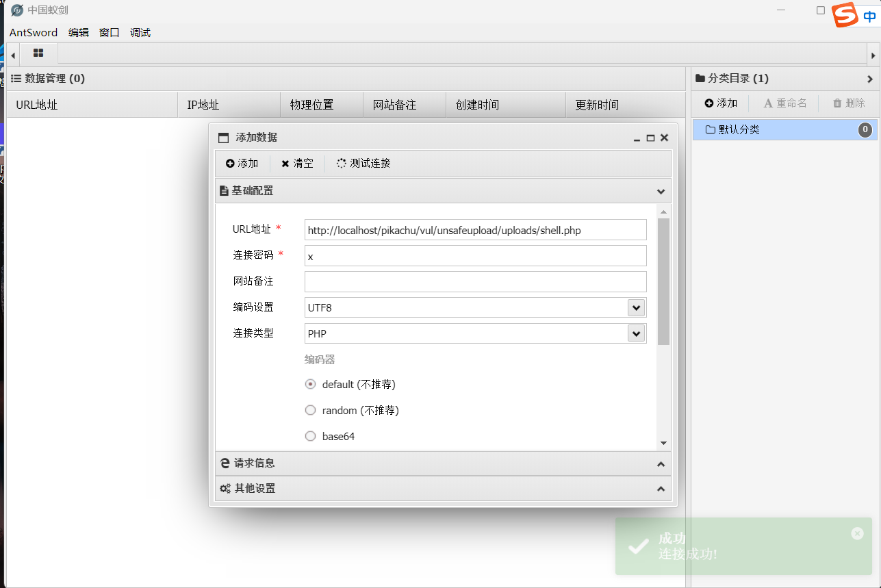881x588 pixels.
Task: Click the 清空 button
Action: click(297, 164)
